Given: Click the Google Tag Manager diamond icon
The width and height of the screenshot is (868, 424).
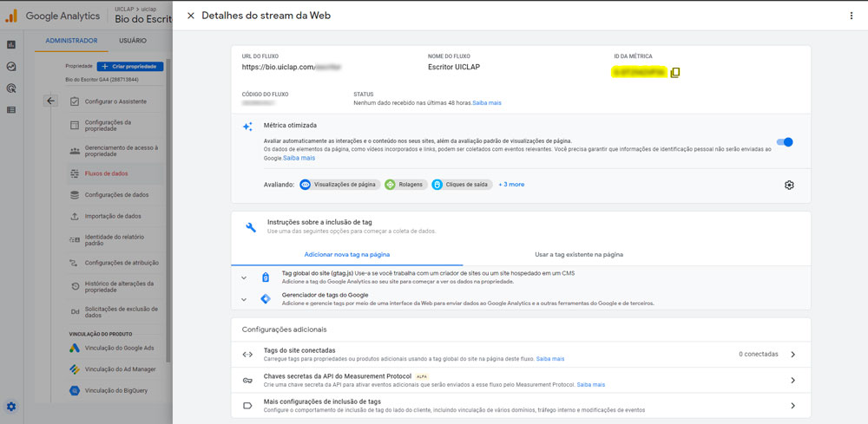Looking at the screenshot, I should [266, 299].
